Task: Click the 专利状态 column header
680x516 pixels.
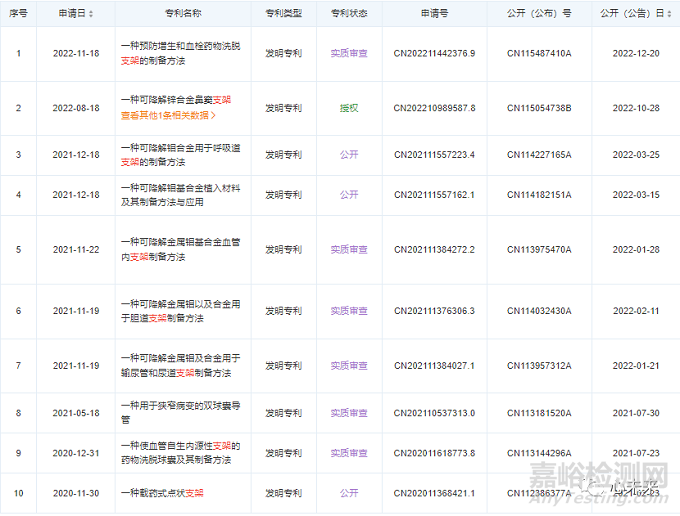Action: pyautogui.click(x=349, y=14)
